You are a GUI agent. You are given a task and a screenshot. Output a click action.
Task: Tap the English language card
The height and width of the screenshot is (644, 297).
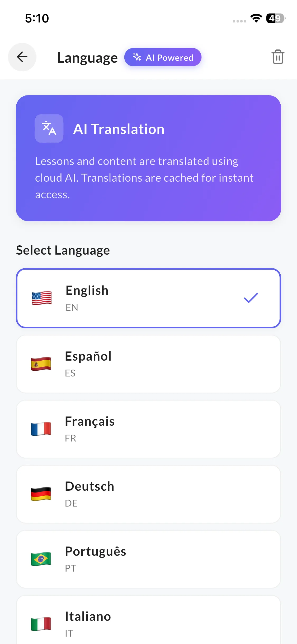[x=148, y=298]
